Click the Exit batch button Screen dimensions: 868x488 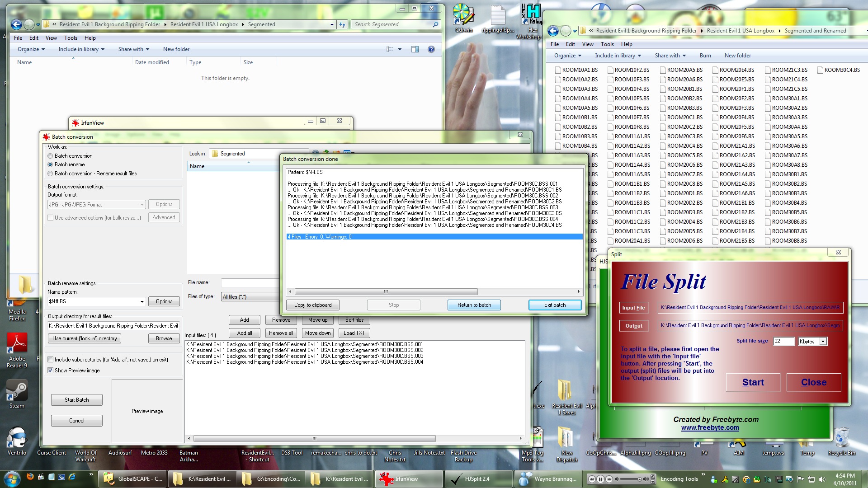click(x=555, y=305)
